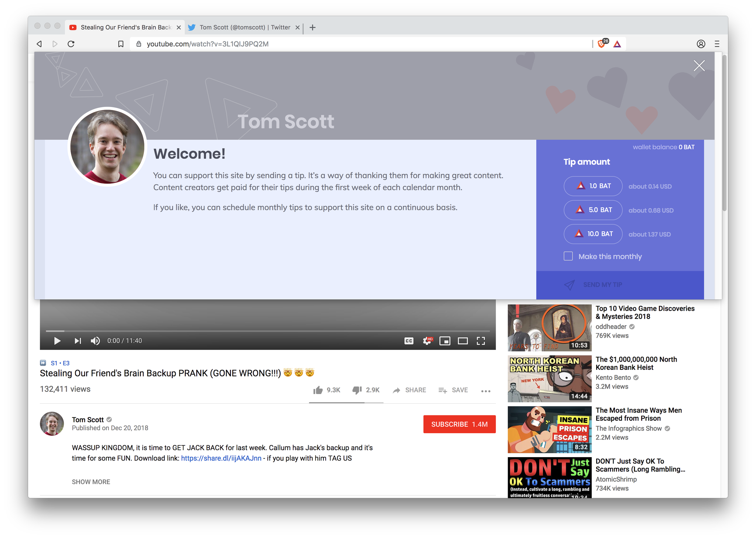
Task: Skip to the next video
Action: (77, 341)
